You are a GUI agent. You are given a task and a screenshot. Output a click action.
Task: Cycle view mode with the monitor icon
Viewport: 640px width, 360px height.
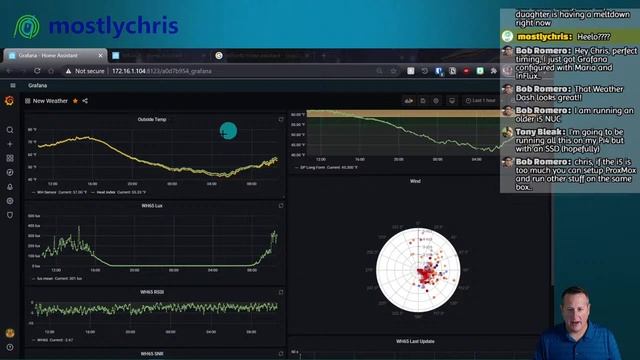pyautogui.click(x=452, y=101)
